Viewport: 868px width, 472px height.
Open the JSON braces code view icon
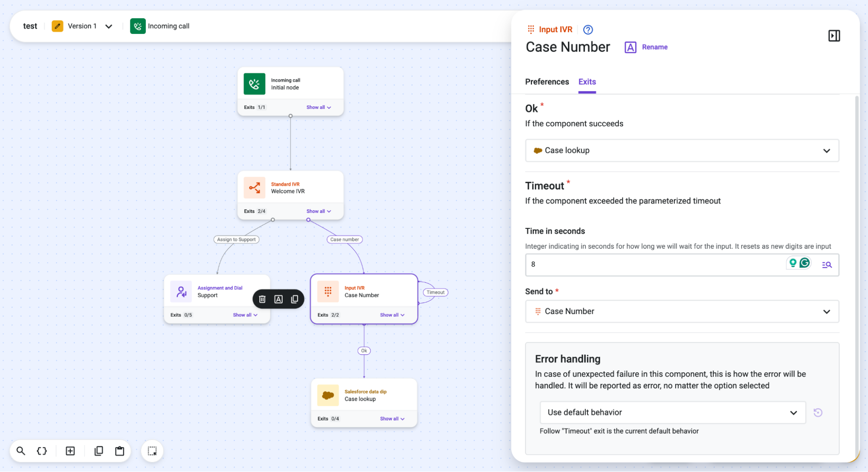42,451
